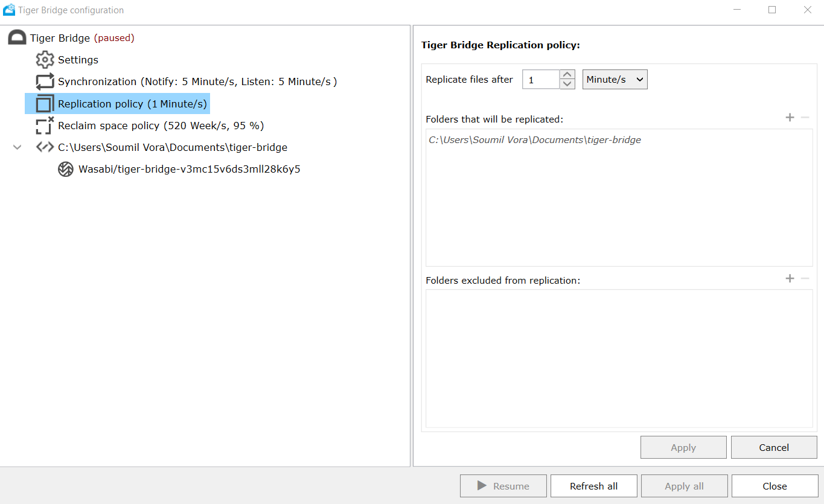Viewport: 824px width, 504px height.
Task: Click the Apply button
Action: click(683, 447)
